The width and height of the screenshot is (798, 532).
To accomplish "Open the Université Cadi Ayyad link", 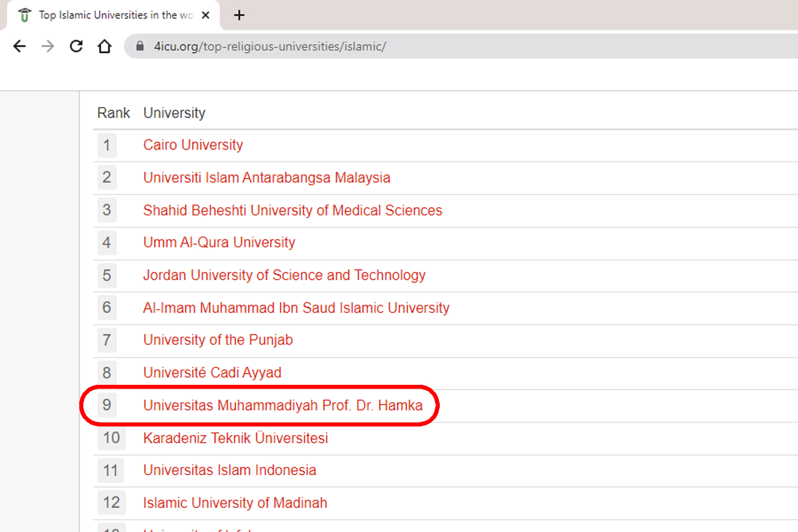I will click(212, 373).
